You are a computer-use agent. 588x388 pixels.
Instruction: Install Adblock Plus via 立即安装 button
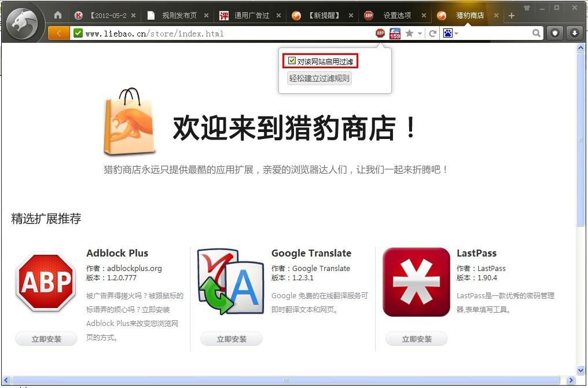pos(46,339)
